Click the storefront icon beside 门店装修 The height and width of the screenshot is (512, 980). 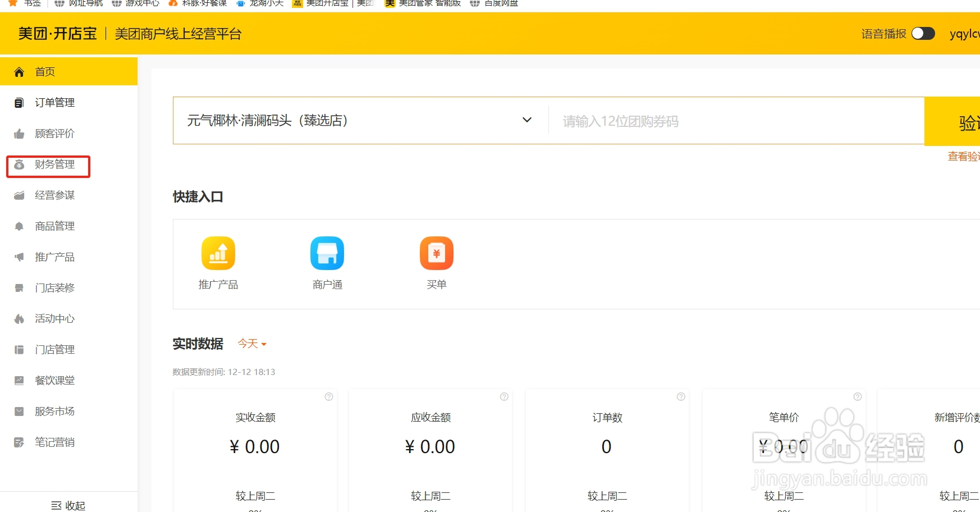(19, 288)
